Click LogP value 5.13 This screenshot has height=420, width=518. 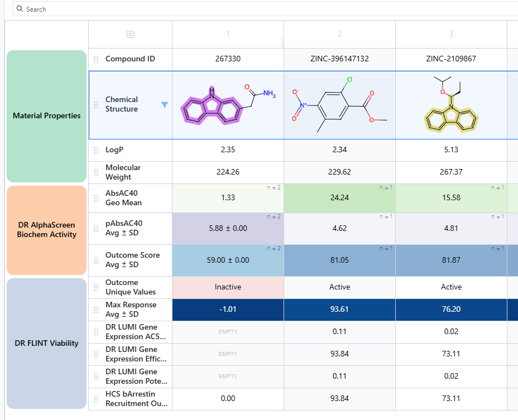451,150
